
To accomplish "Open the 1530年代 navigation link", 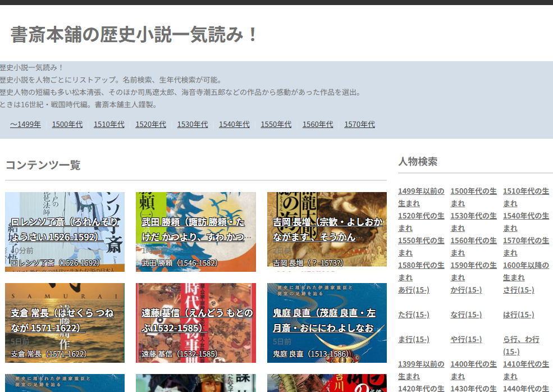I will [x=192, y=125].
